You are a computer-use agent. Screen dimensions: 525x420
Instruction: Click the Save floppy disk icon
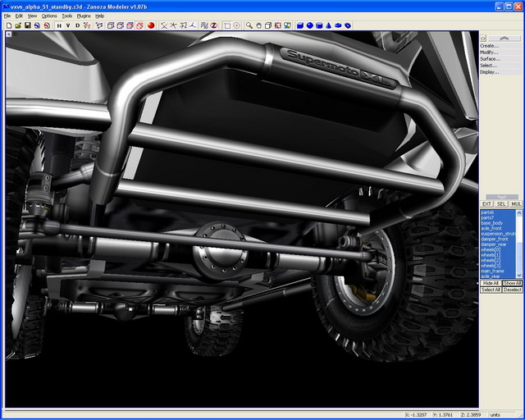27,25
